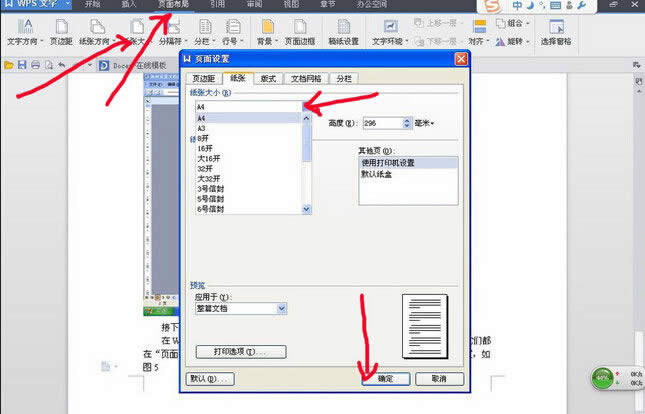
Task: Click the save disk icon
Action: pos(22,65)
